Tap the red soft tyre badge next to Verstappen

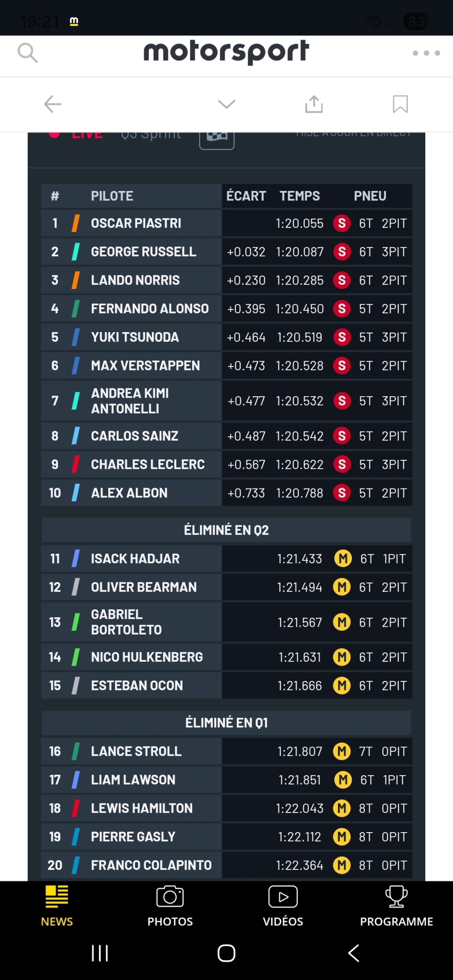(342, 366)
